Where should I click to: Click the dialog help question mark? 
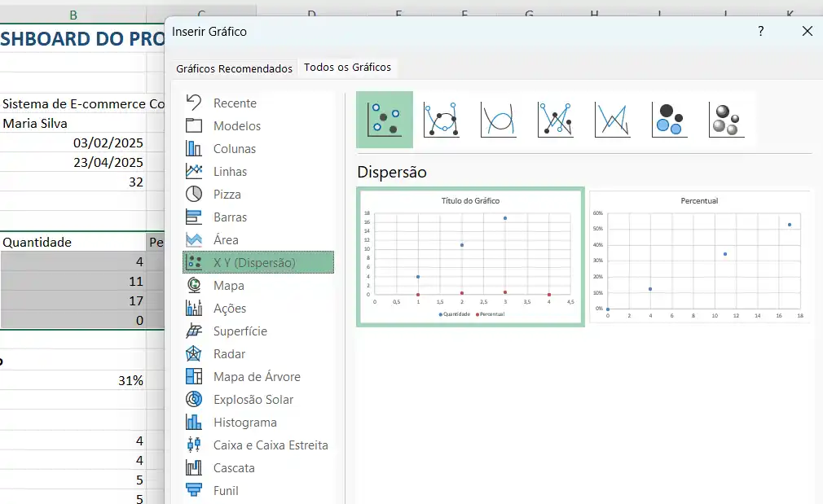[760, 31]
